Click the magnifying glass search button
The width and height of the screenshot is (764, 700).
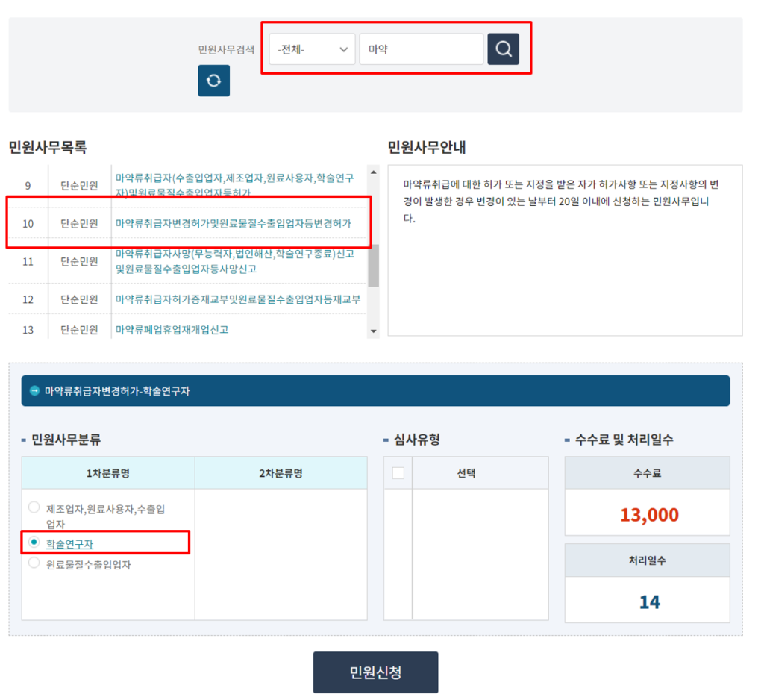[503, 49]
